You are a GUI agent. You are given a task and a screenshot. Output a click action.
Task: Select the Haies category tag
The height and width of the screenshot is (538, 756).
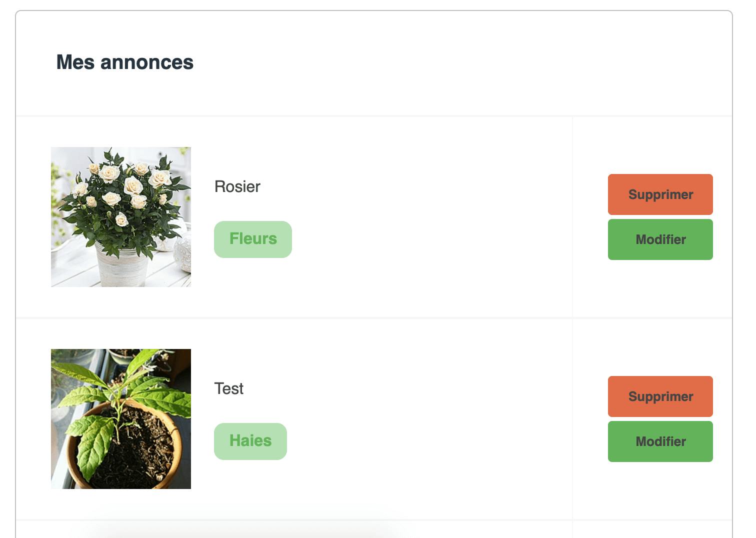[250, 441]
